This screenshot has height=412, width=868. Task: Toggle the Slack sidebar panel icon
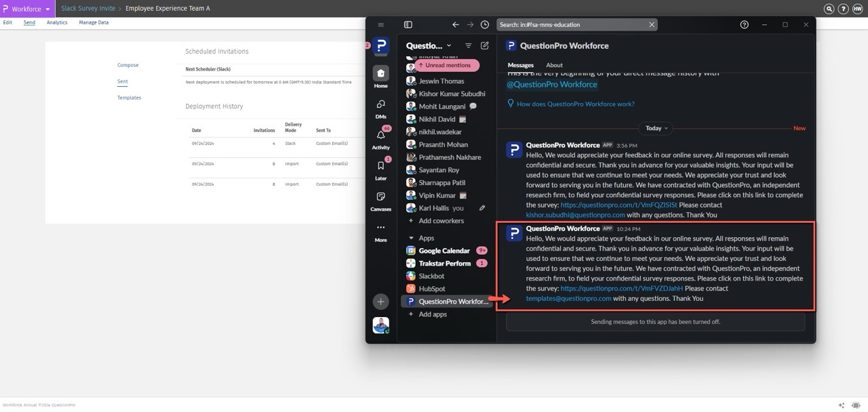[408, 24]
